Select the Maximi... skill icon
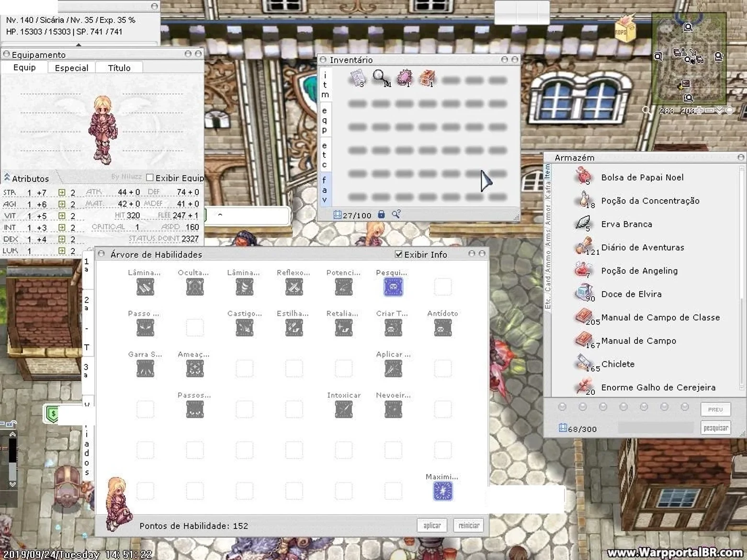This screenshot has width=747, height=560. (x=442, y=491)
